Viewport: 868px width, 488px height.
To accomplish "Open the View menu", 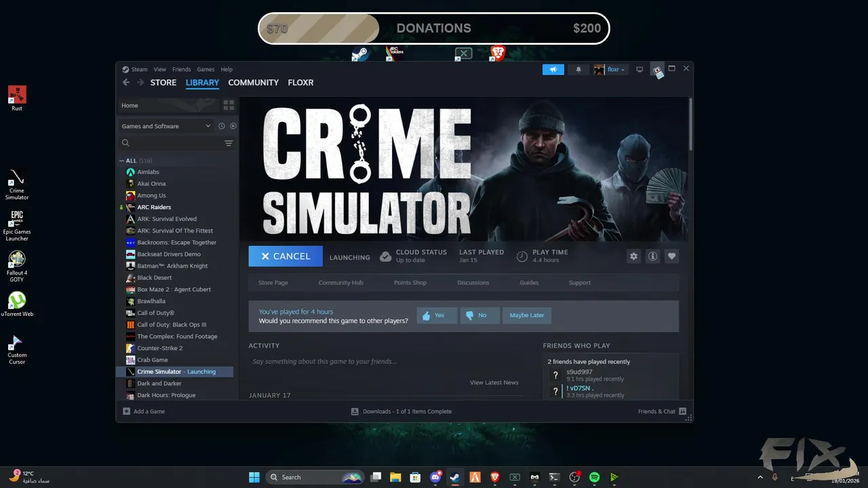I will click(x=160, y=69).
